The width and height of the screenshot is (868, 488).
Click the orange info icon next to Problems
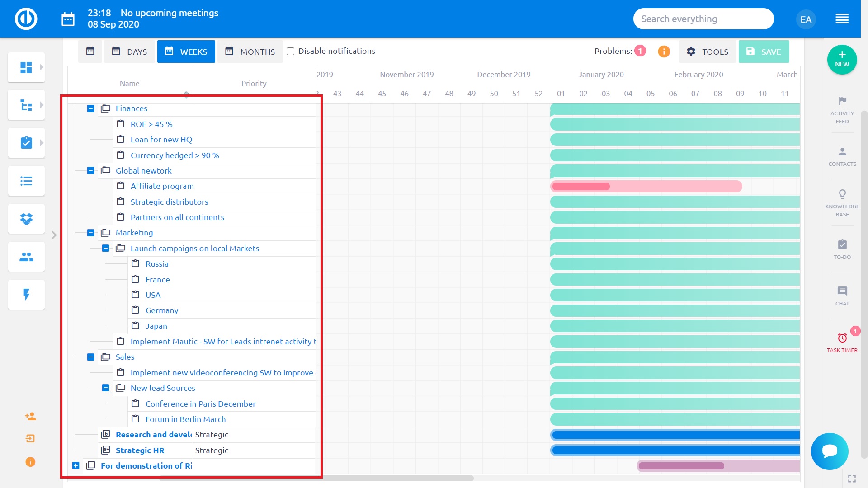(664, 52)
